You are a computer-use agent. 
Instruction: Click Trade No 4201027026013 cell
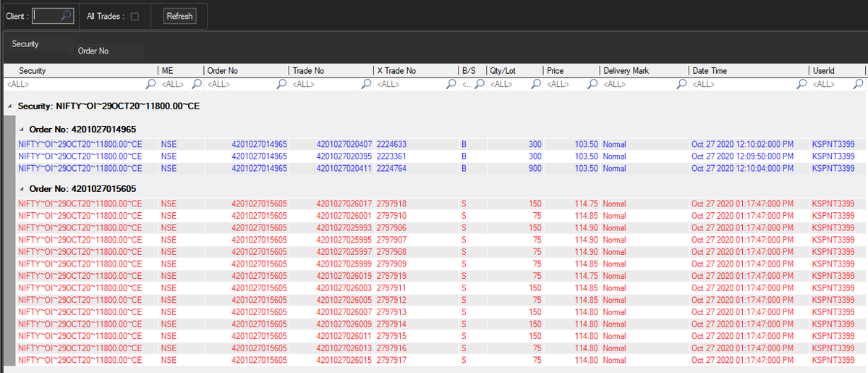[331, 348]
